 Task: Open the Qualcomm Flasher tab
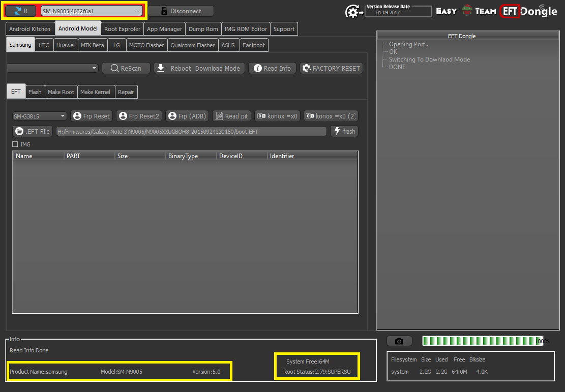[192, 45]
